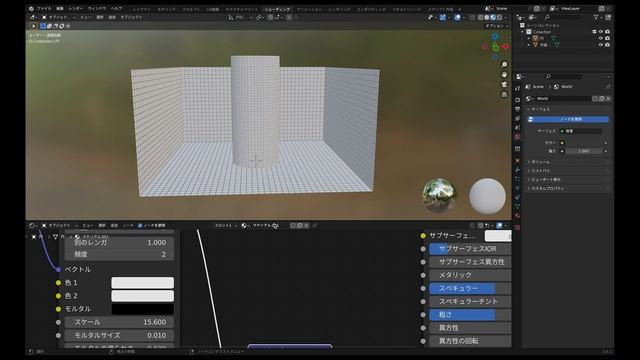Enable X-ray toggle in viewport header

(472, 17)
